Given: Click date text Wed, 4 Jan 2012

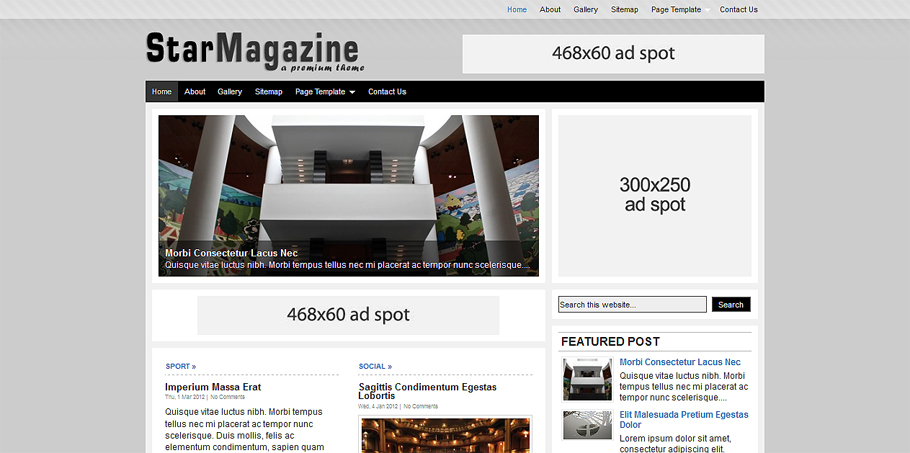Looking at the screenshot, I should [378, 407].
